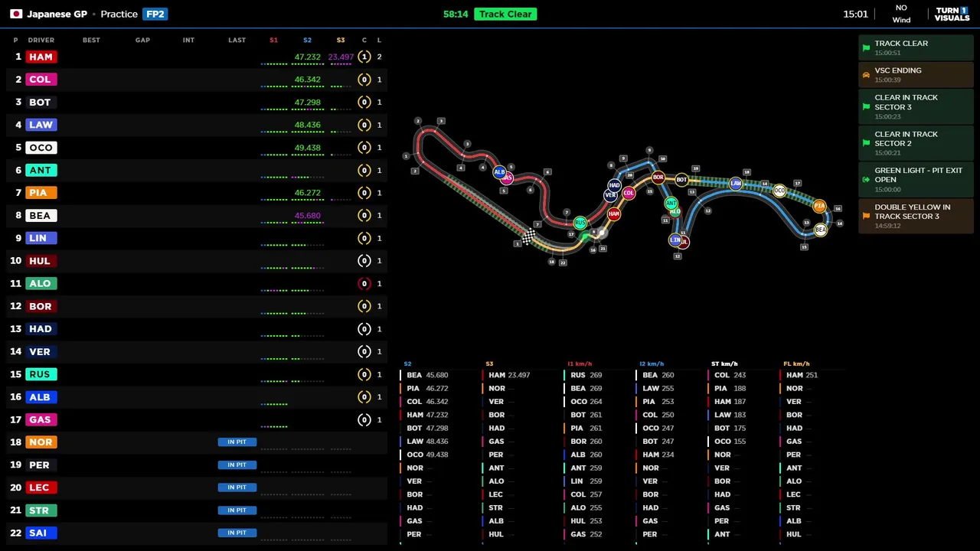Click the IN PIT badge for STR
The height and width of the screenshot is (551, 980).
(237, 510)
